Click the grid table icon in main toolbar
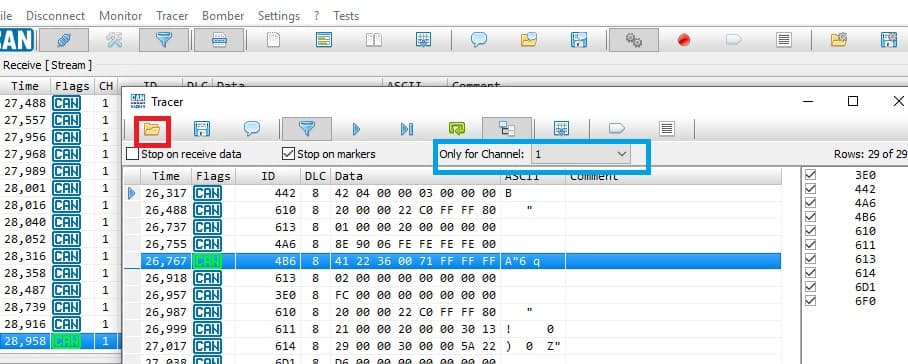The image size is (908, 364). pos(424,40)
